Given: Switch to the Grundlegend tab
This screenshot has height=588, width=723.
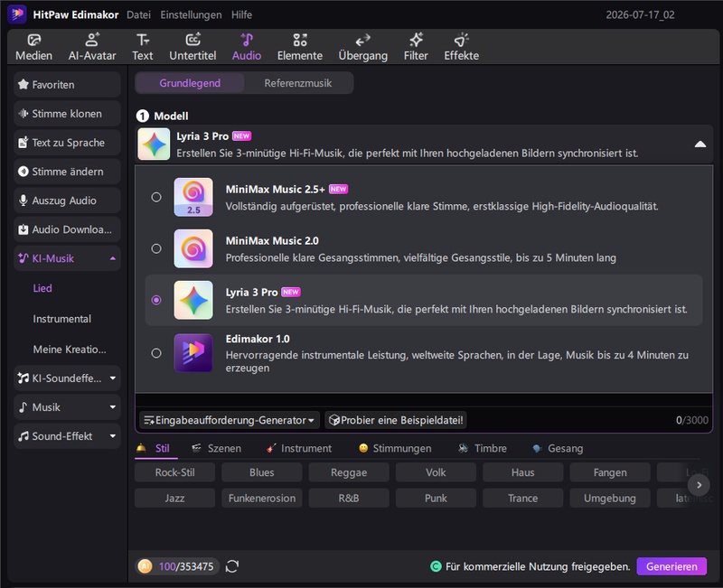Looking at the screenshot, I should 190,83.
